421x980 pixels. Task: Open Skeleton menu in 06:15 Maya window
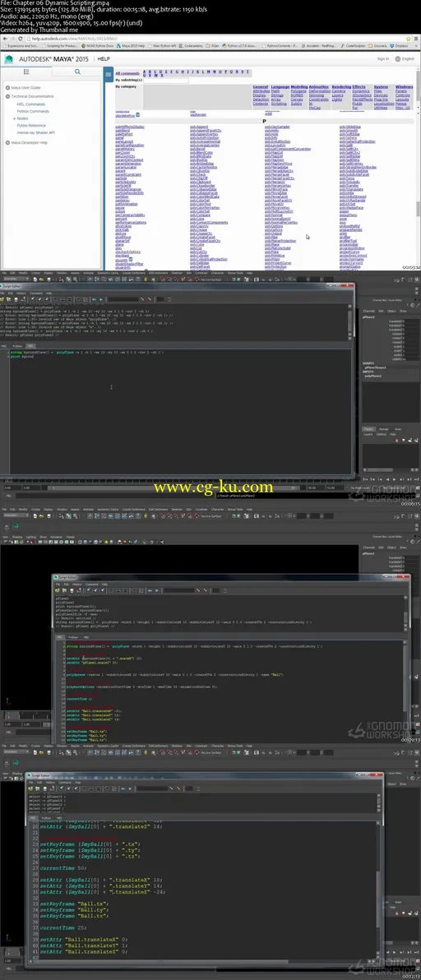[177, 273]
